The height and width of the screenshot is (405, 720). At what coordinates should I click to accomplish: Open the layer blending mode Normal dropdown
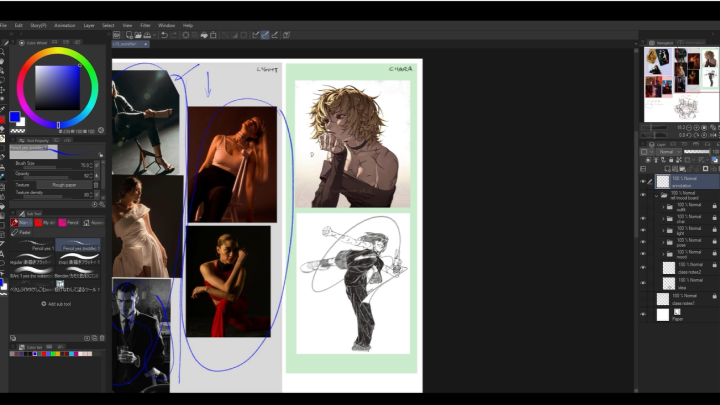point(669,152)
